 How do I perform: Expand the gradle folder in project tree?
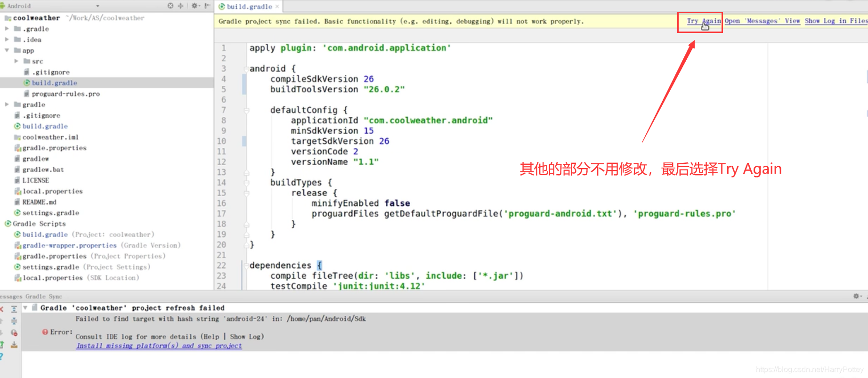pos(7,105)
